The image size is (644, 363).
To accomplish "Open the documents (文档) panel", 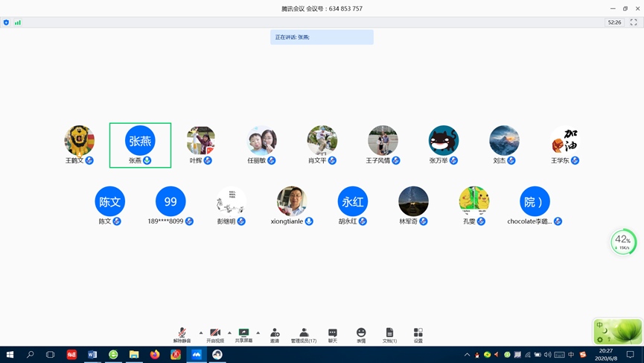I will pos(389,335).
